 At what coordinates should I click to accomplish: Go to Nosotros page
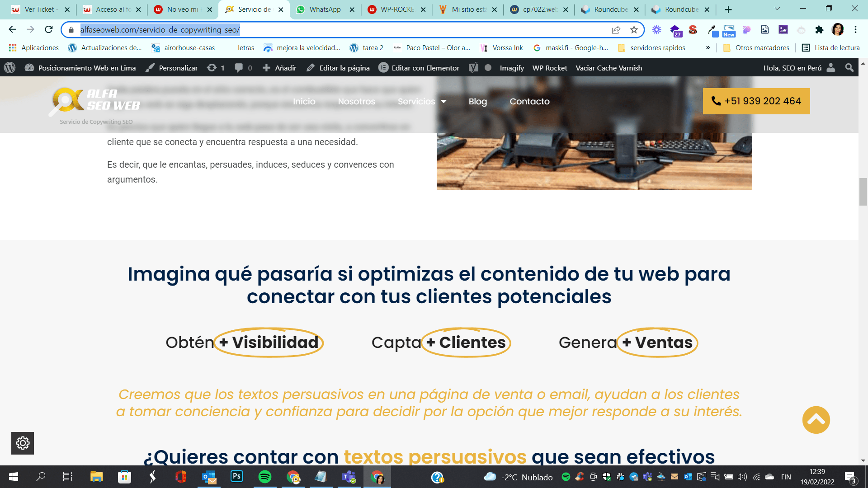[356, 102]
